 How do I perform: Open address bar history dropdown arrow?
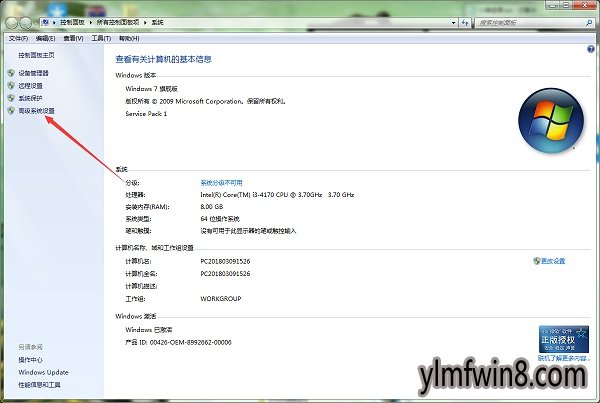(x=453, y=23)
